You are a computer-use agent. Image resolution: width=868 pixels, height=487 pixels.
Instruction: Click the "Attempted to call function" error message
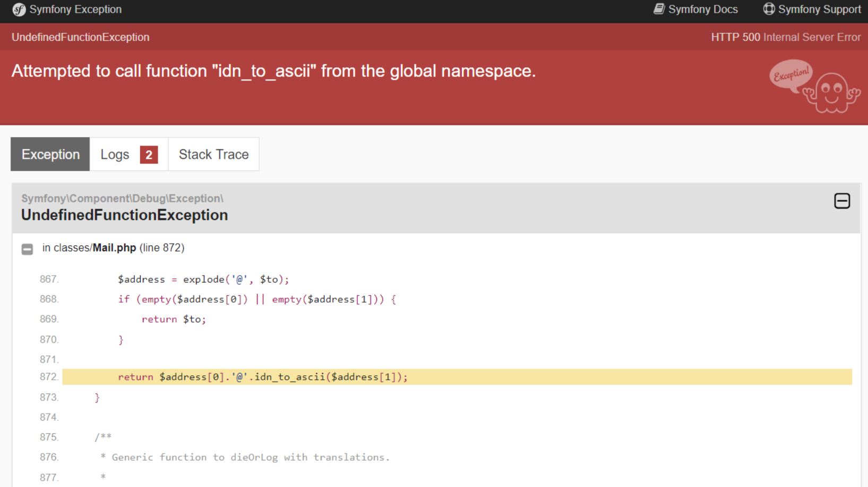click(x=273, y=71)
